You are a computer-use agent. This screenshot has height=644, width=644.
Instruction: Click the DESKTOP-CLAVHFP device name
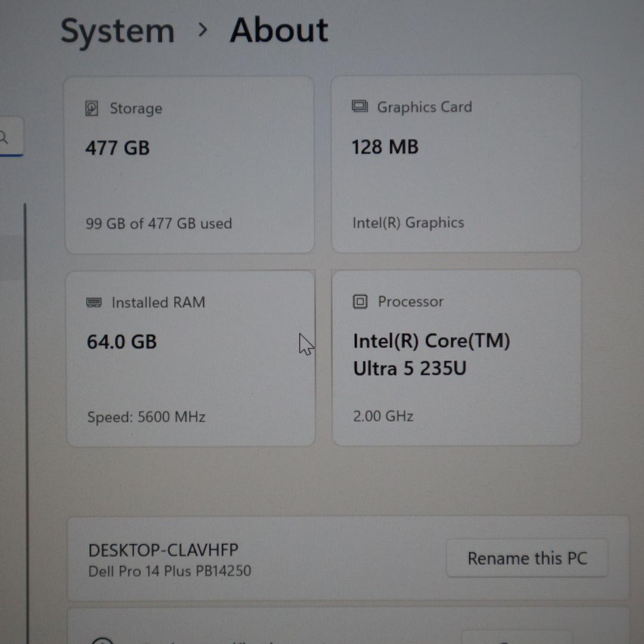pos(163,550)
